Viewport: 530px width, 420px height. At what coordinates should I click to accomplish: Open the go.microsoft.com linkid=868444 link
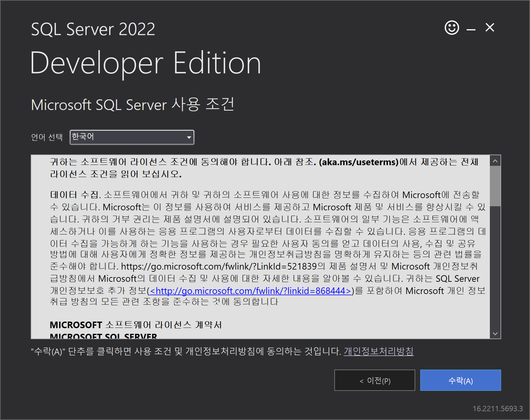click(250, 291)
